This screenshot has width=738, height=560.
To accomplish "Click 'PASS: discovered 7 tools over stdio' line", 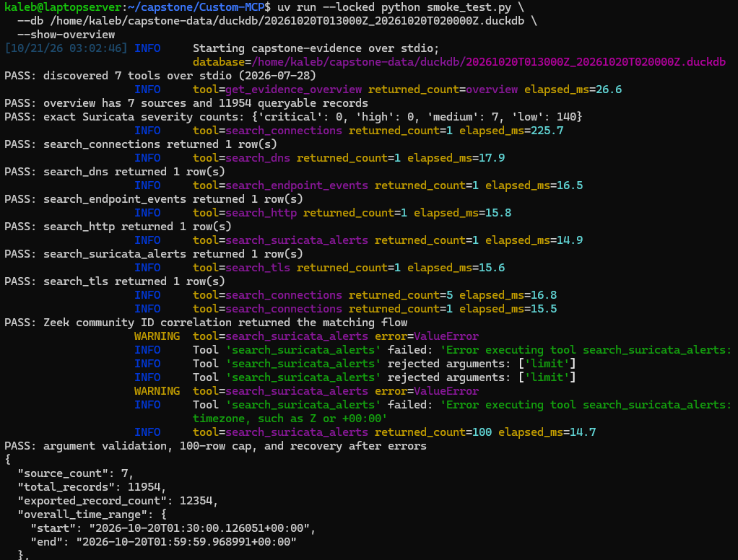I will (x=160, y=76).
